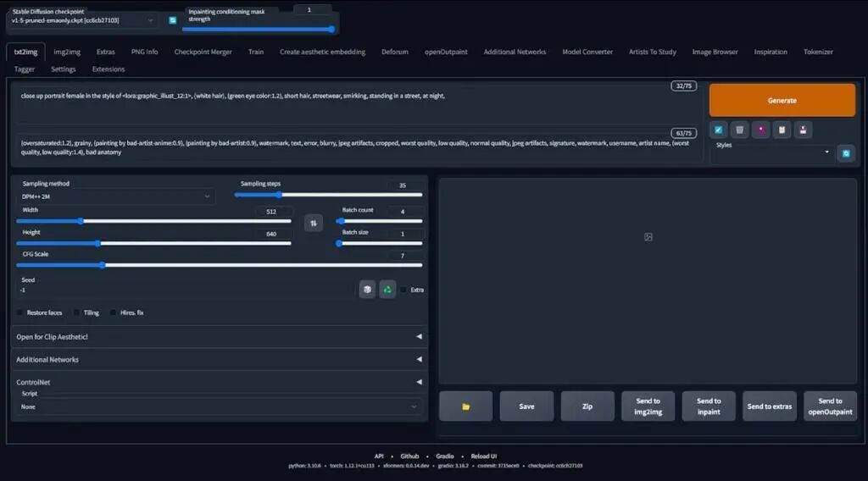The height and width of the screenshot is (481, 868).
Task: Open the Extras tab
Action: tap(106, 52)
